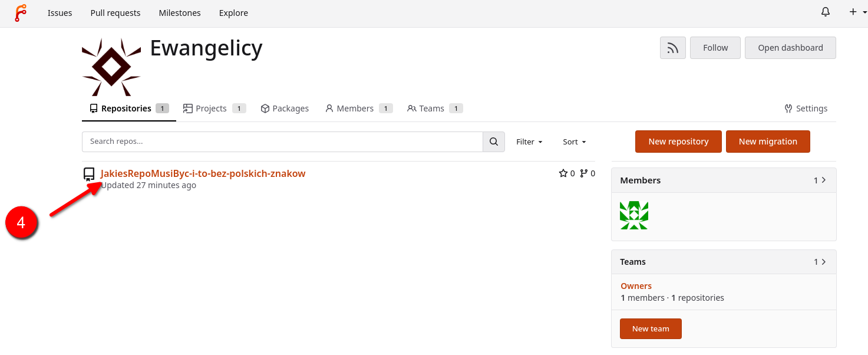This screenshot has width=868, height=355.
Task: Expand the Sort dropdown
Action: [575, 142]
